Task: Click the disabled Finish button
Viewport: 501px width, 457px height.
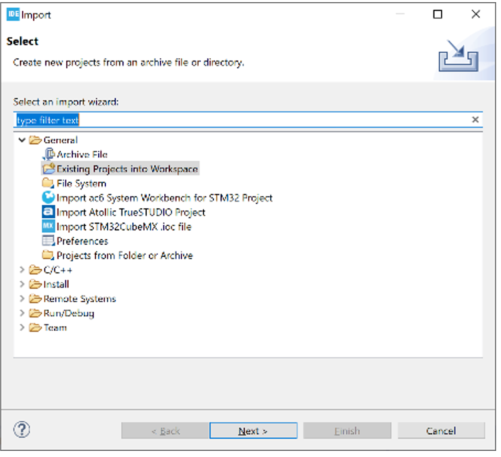Action: 347,431
